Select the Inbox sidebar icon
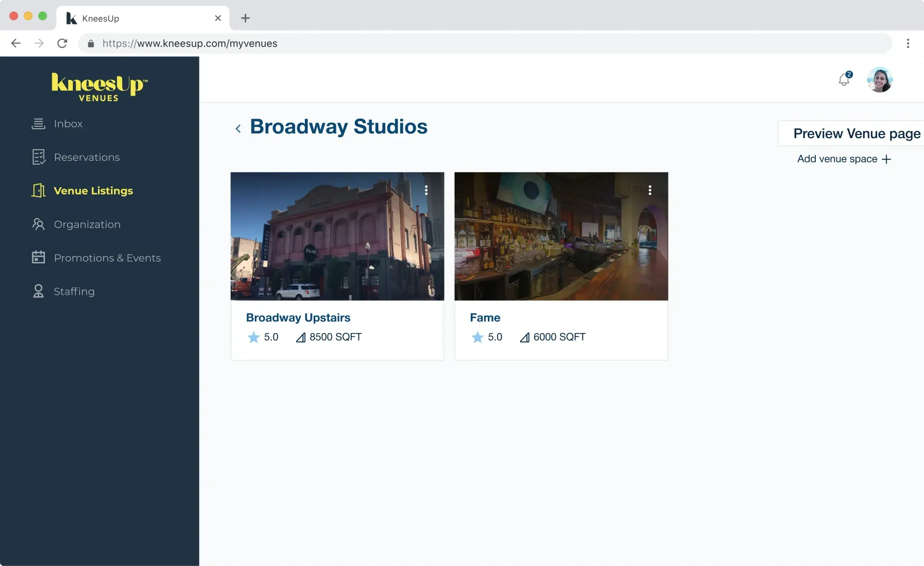 (38, 123)
